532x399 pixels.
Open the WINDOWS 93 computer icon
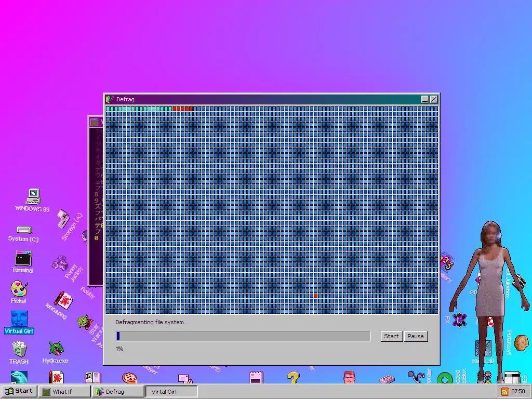click(33, 197)
